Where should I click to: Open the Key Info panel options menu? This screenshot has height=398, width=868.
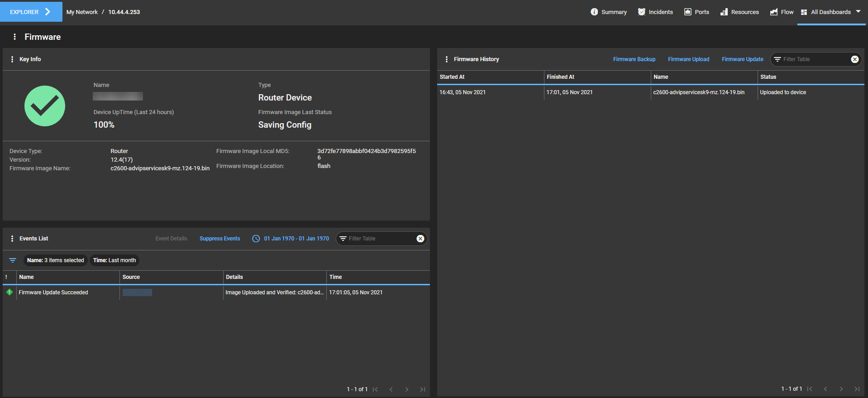[x=12, y=59]
